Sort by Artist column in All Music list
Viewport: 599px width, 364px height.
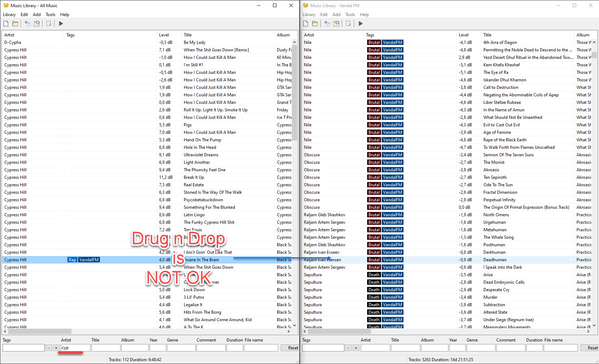pos(33,35)
